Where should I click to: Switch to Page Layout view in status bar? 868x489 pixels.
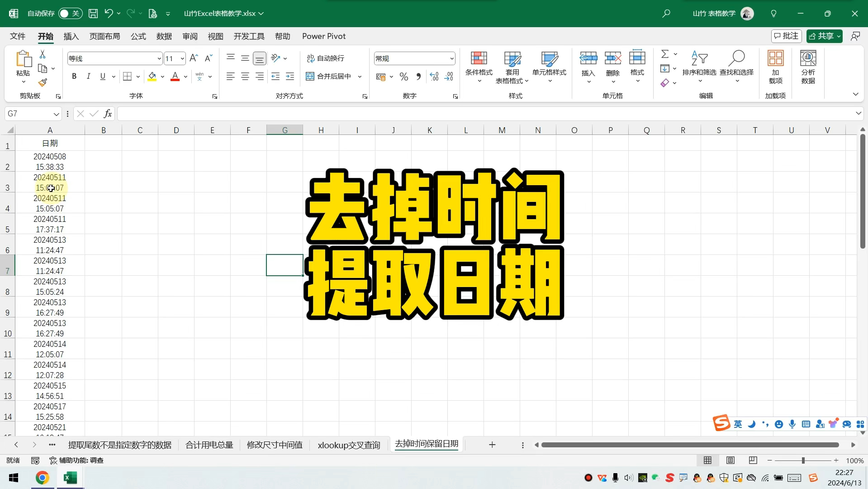click(x=730, y=460)
